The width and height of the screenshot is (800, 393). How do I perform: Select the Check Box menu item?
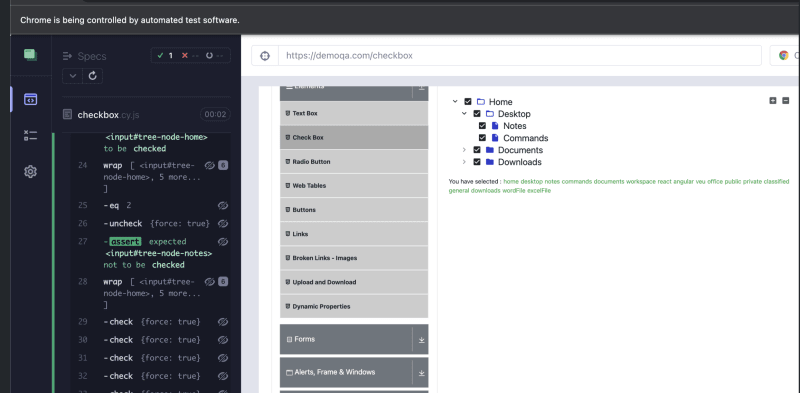[354, 137]
